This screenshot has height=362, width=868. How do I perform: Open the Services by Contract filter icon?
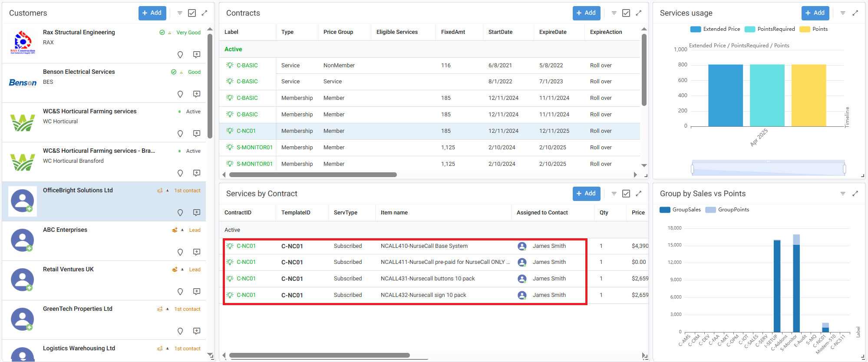coord(614,194)
